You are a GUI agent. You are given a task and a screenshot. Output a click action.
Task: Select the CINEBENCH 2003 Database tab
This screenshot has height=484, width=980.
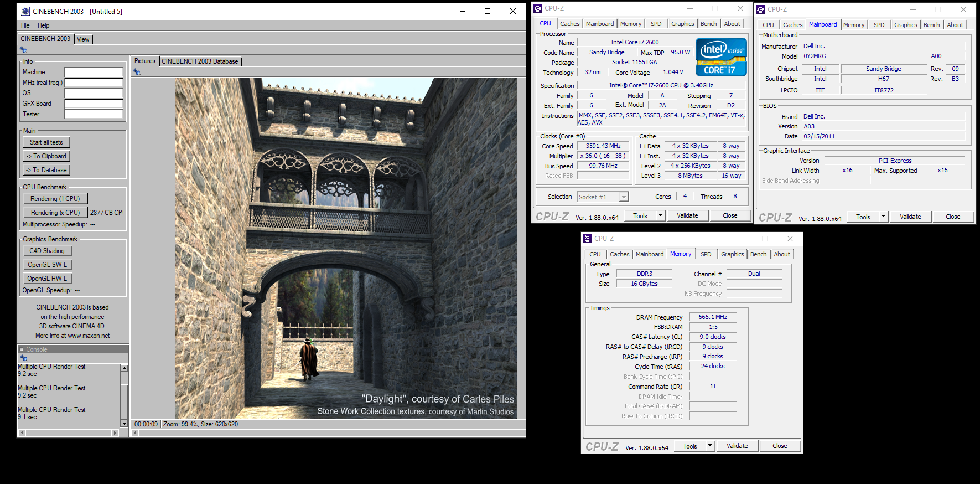tap(200, 61)
